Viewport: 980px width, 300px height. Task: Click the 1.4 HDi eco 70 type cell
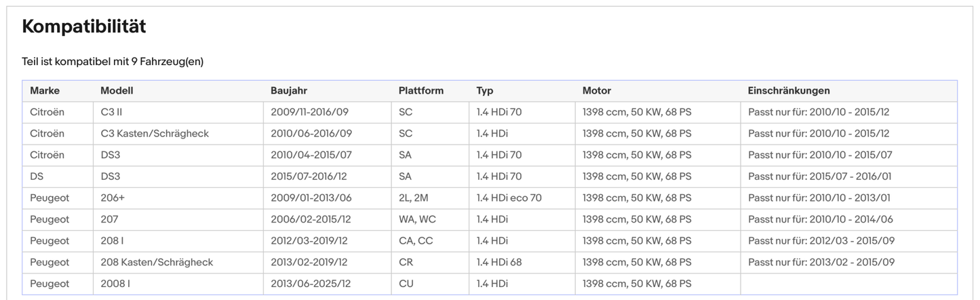[509, 198]
